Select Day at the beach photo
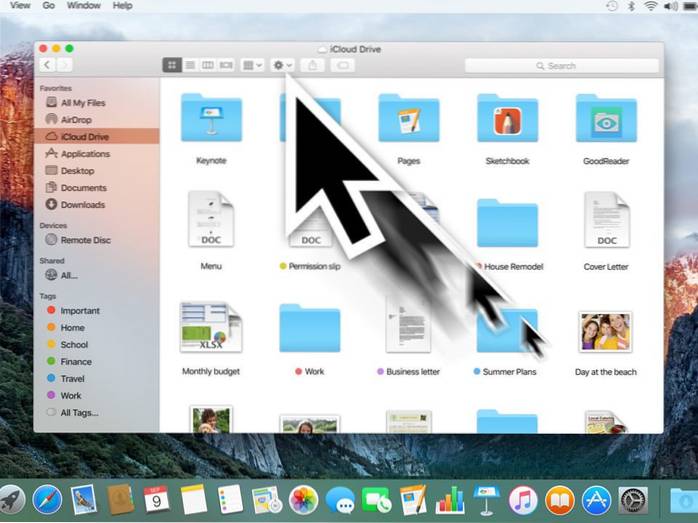Viewport: 698px width, 523px height. pyautogui.click(x=605, y=332)
